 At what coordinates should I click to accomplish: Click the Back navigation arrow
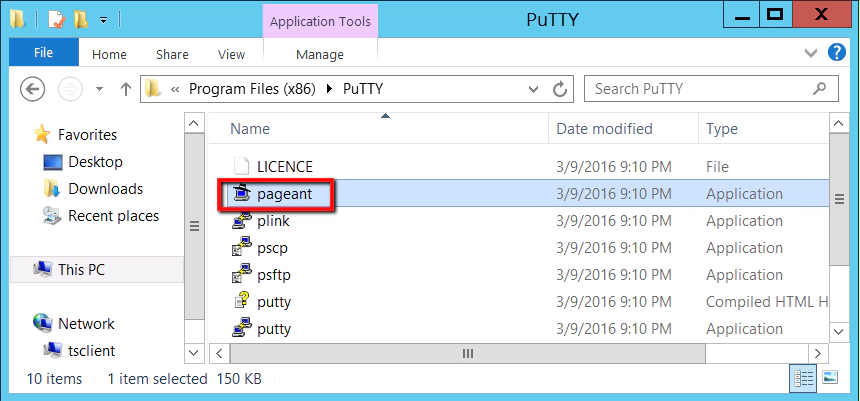click(32, 89)
